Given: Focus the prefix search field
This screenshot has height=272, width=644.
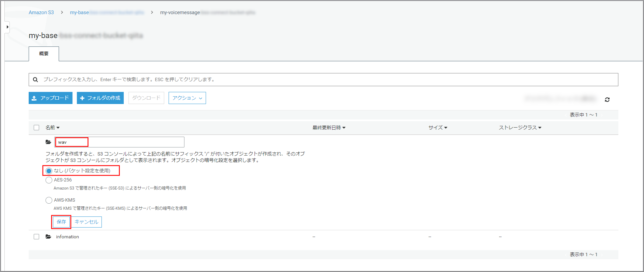Looking at the screenshot, I should coord(323,80).
